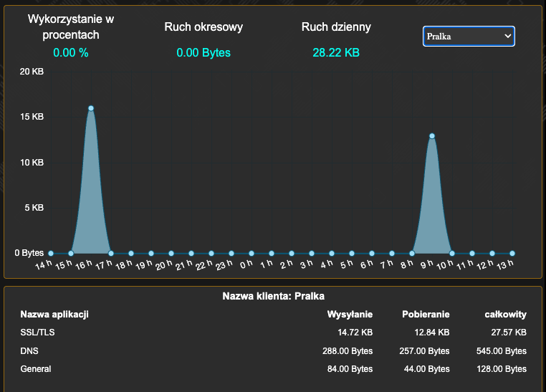Click the DNS application row
Image resolution: width=546 pixels, height=392 pixels.
(x=31, y=351)
